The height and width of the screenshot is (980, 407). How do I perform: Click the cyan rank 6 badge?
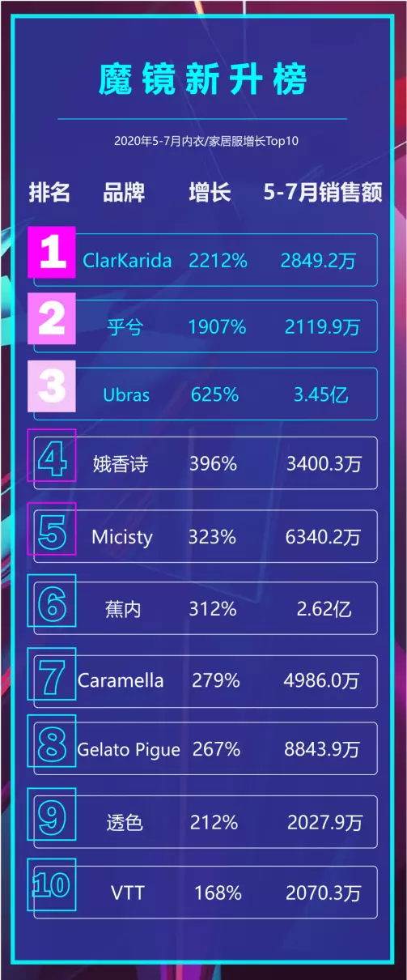tap(52, 601)
